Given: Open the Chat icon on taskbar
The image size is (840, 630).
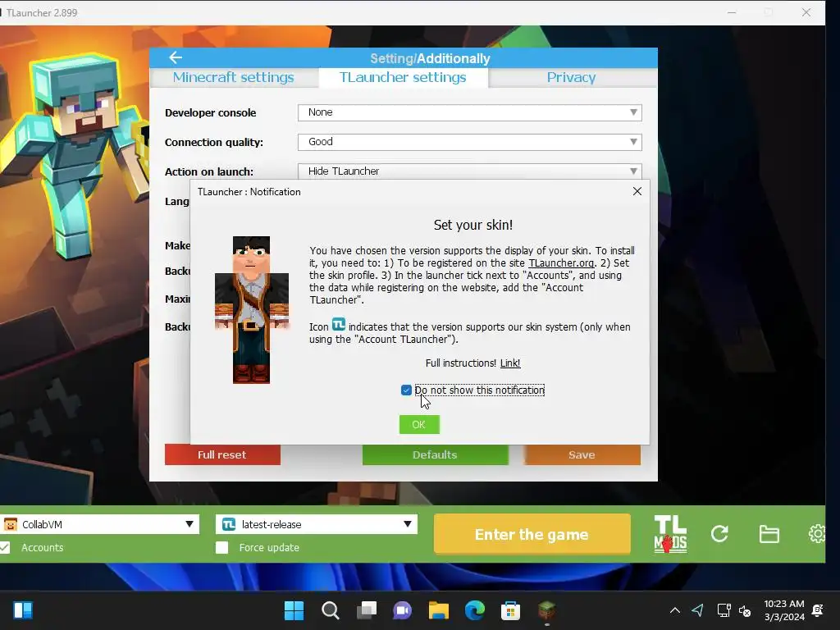Looking at the screenshot, I should [402, 610].
